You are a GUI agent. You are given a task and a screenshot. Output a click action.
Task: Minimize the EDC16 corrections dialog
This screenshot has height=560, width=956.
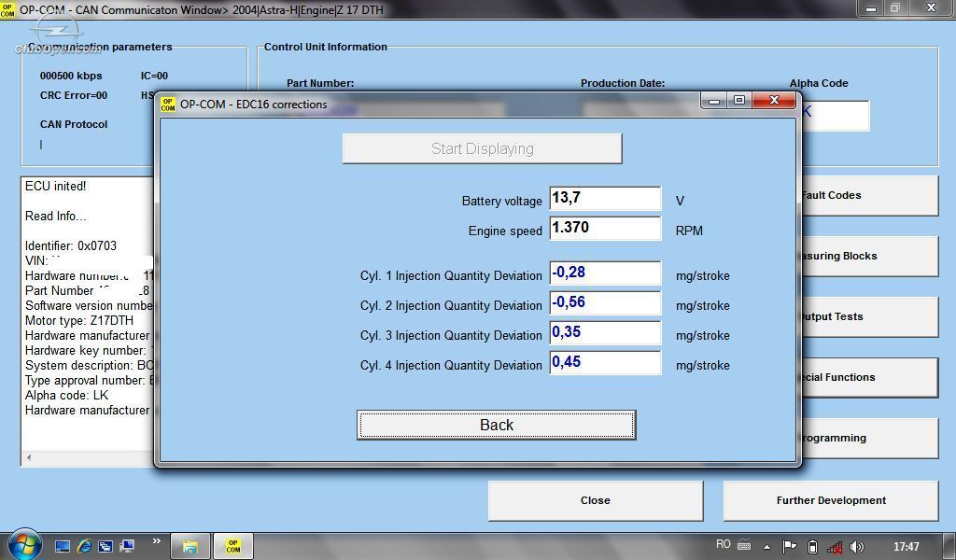[x=714, y=101]
